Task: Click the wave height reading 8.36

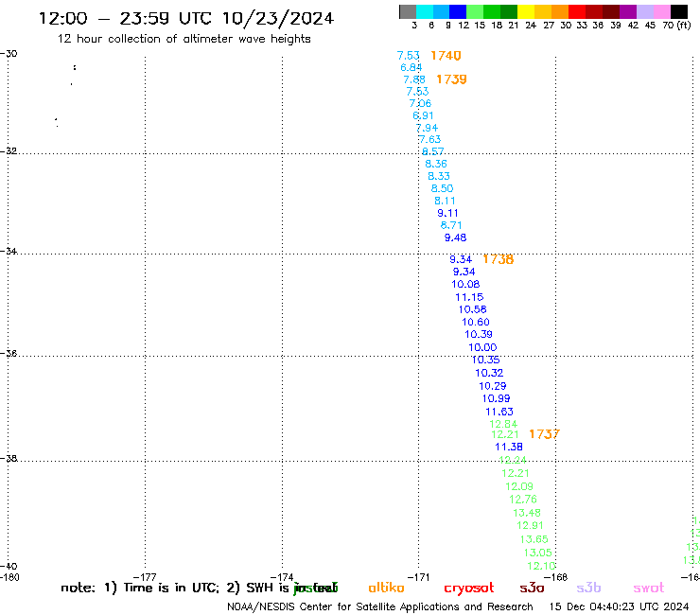Action: (x=436, y=164)
